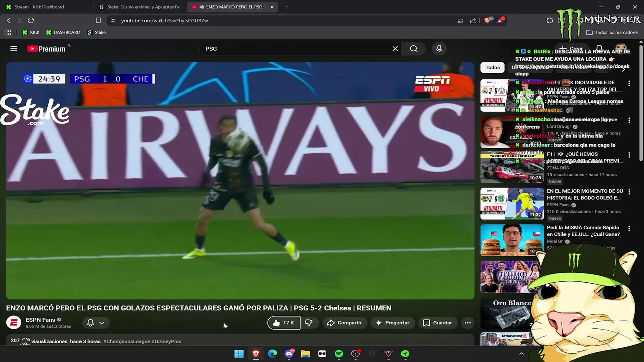This screenshot has height=362, width=644.
Task: Go back in browser history
Action: [x=8, y=20]
